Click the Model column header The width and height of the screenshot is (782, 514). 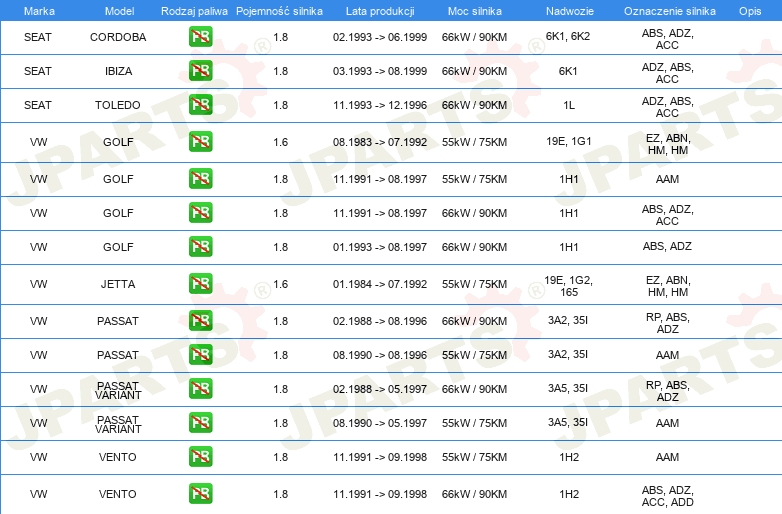(x=119, y=11)
